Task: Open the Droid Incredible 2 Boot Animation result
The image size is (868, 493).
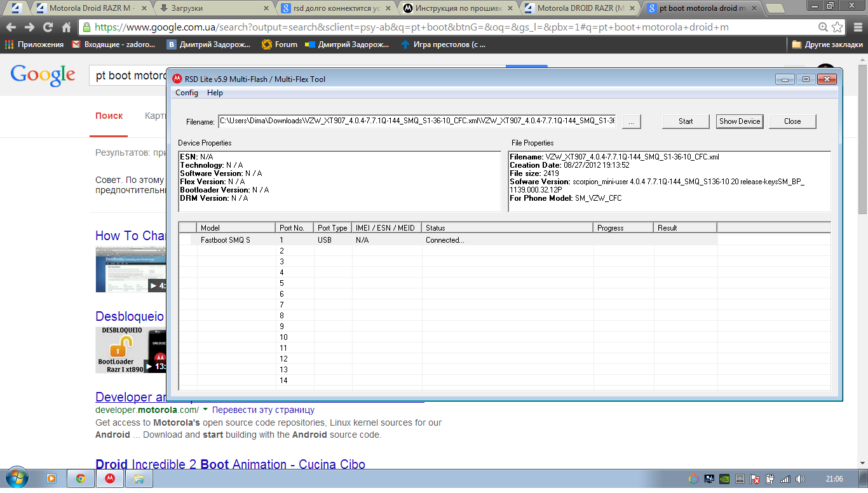Action: 230,464
